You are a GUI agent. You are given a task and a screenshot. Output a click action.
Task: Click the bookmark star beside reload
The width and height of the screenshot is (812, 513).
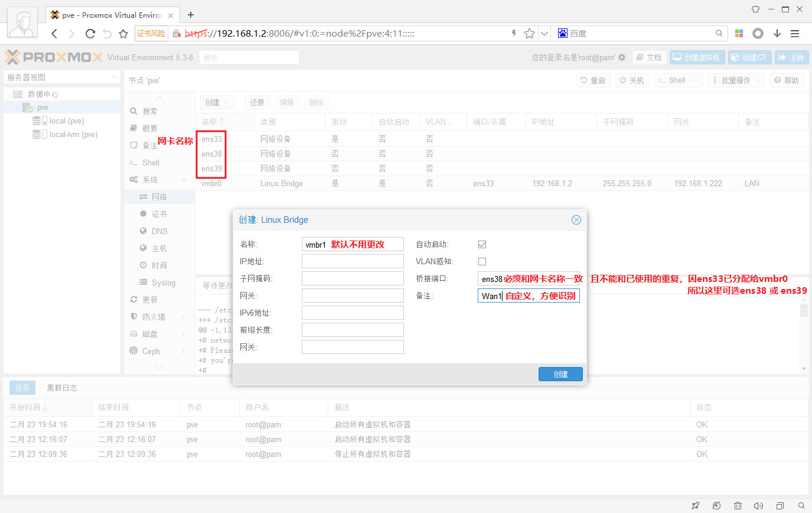[123, 34]
